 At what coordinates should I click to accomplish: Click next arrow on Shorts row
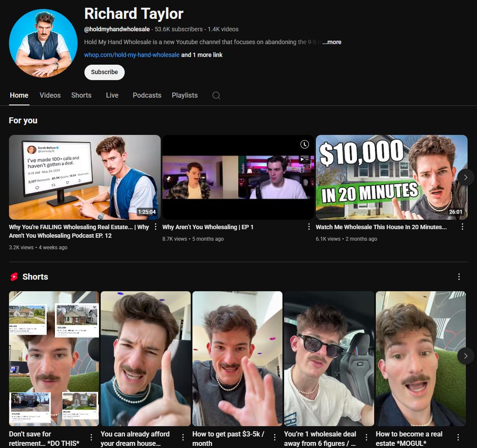coord(465,356)
